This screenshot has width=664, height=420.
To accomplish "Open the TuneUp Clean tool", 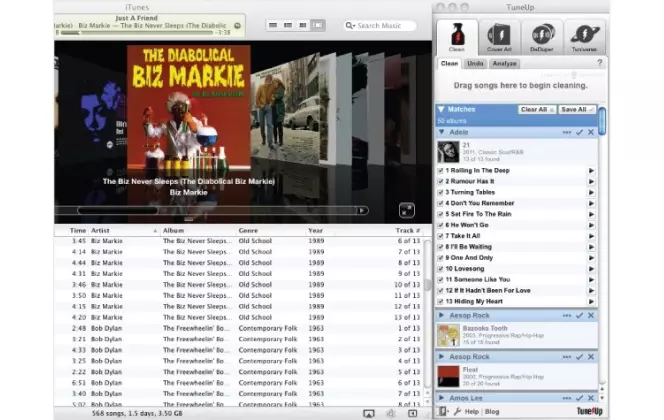I will pyautogui.click(x=457, y=37).
